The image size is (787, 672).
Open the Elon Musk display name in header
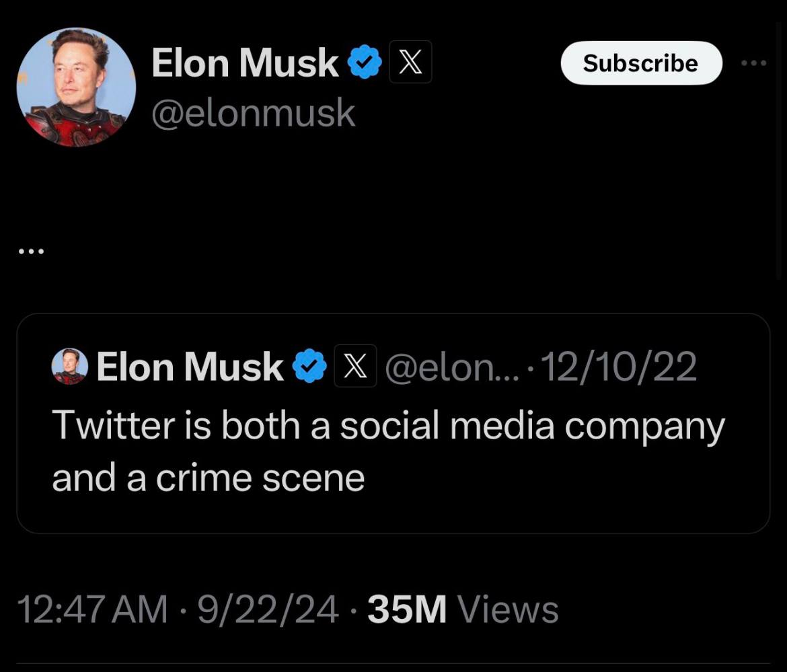(245, 63)
